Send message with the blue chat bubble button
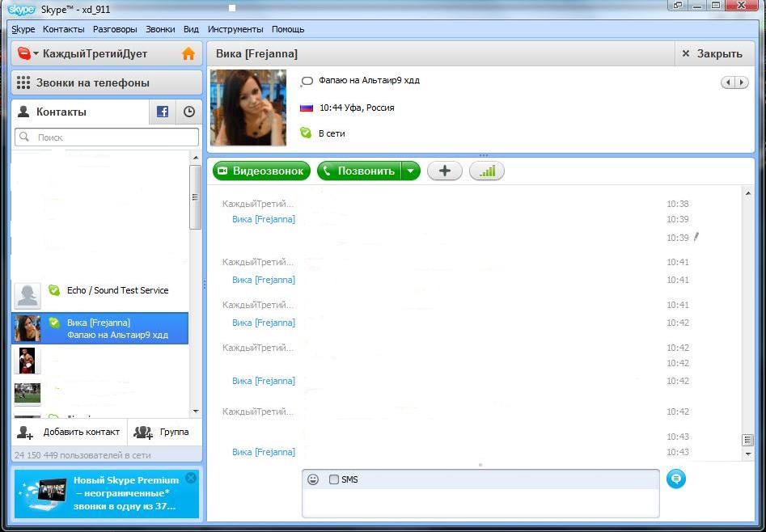The width and height of the screenshot is (766, 532). 676,479
